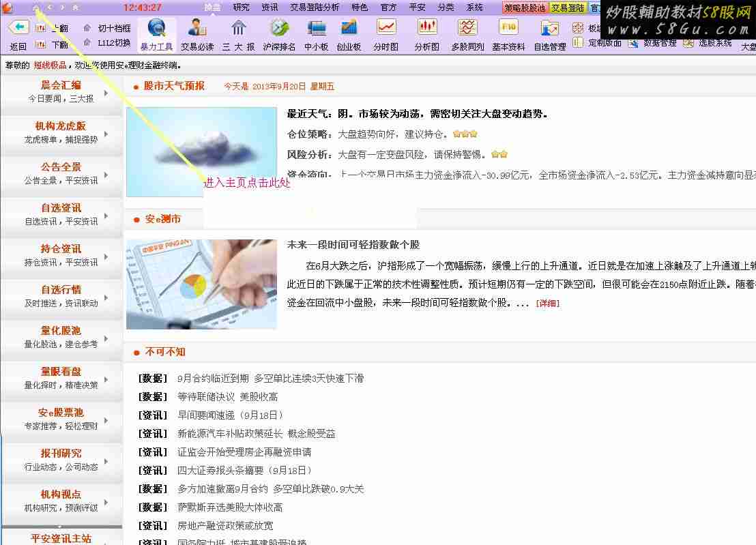Open news 等待联储决议 美股收高
The image size is (756, 545).
(x=228, y=396)
